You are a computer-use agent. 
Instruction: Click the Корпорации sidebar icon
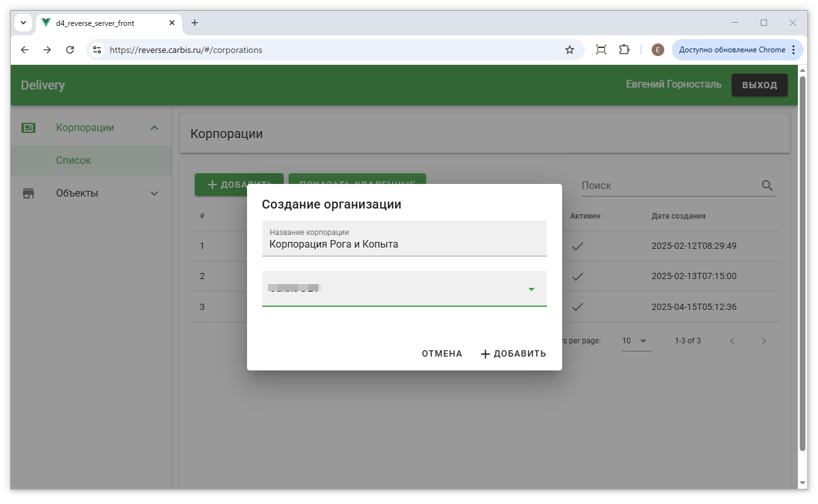click(28, 128)
